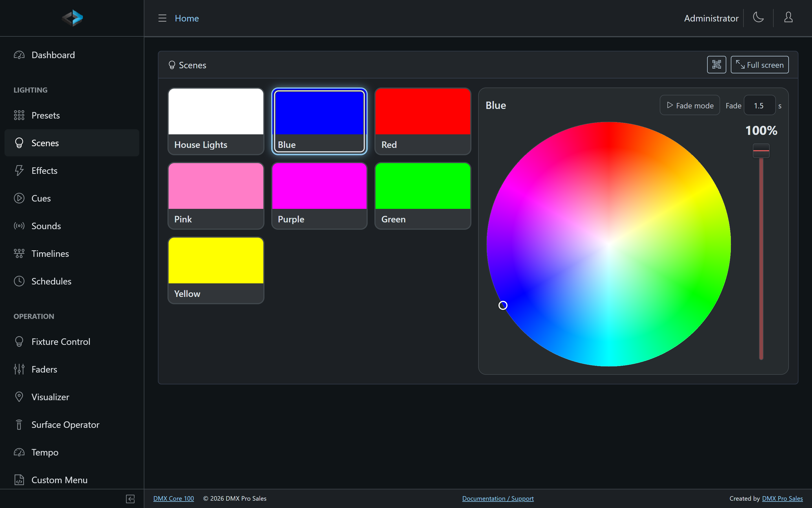Screen dimensions: 812x508
Task: Open Fixture Control
Action: click(x=72, y=342)
